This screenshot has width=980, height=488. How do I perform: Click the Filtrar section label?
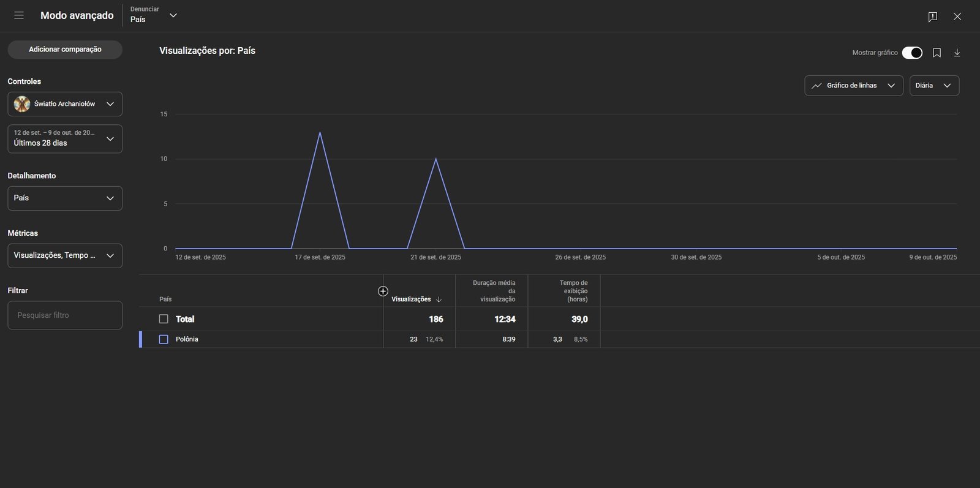(18, 291)
